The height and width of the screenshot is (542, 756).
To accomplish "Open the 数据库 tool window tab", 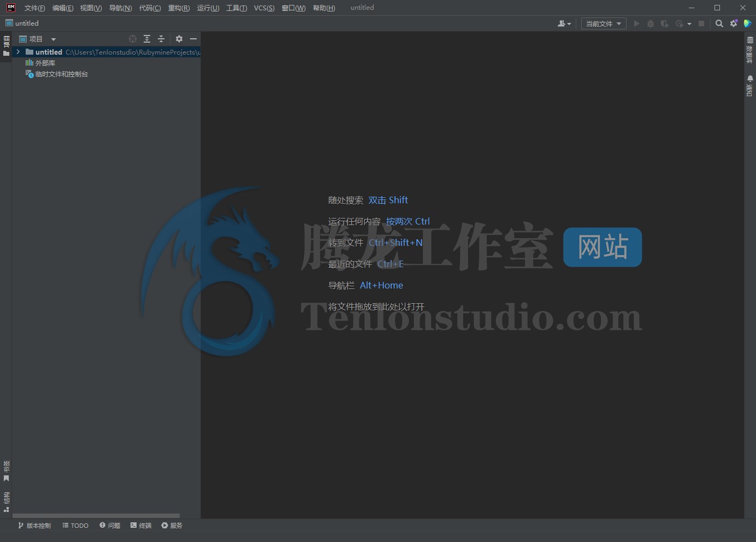I will [x=750, y=50].
